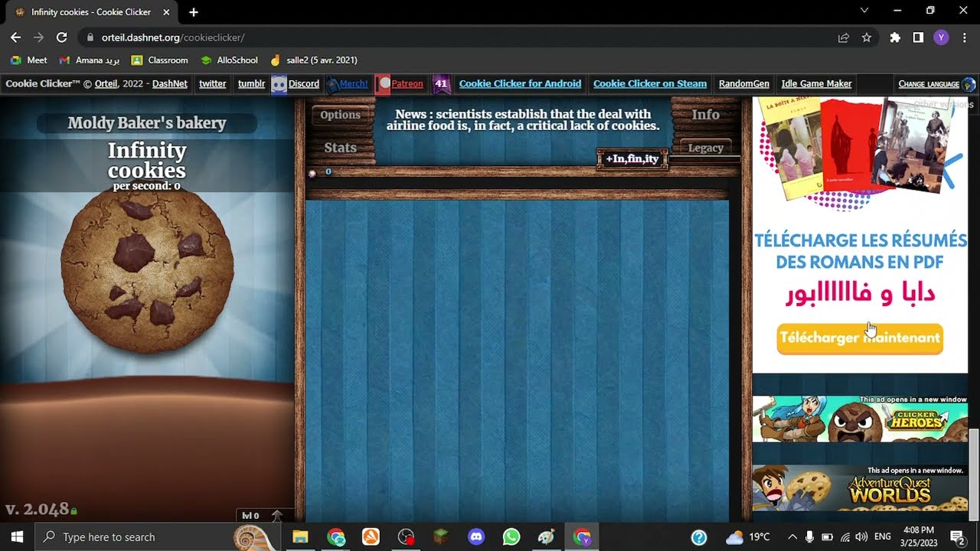Image resolution: width=980 pixels, height=551 pixels.
Task: Launch Minecraft from the taskbar
Action: [x=441, y=536]
